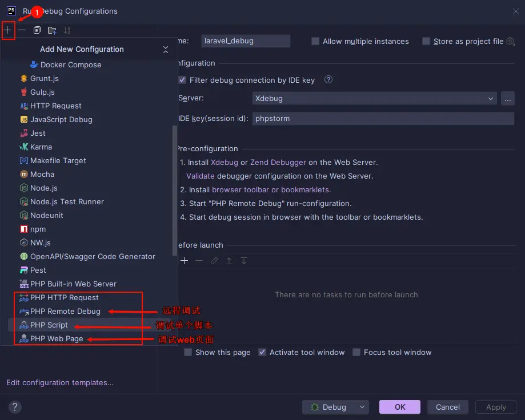Click the OK button

click(x=400, y=407)
